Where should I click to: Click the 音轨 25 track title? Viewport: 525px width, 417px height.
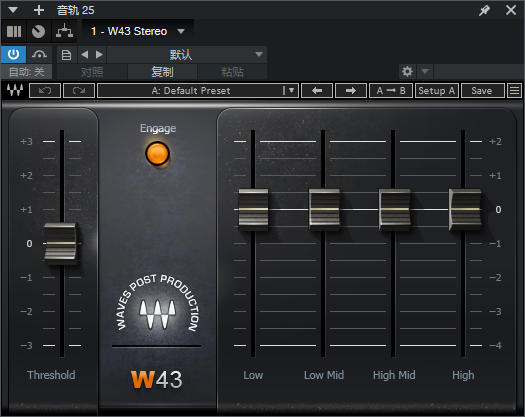[75, 10]
